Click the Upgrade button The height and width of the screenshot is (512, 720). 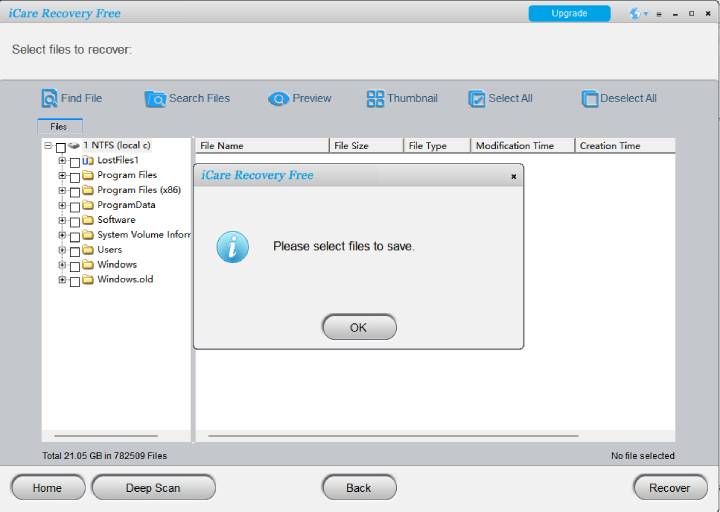point(569,13)
